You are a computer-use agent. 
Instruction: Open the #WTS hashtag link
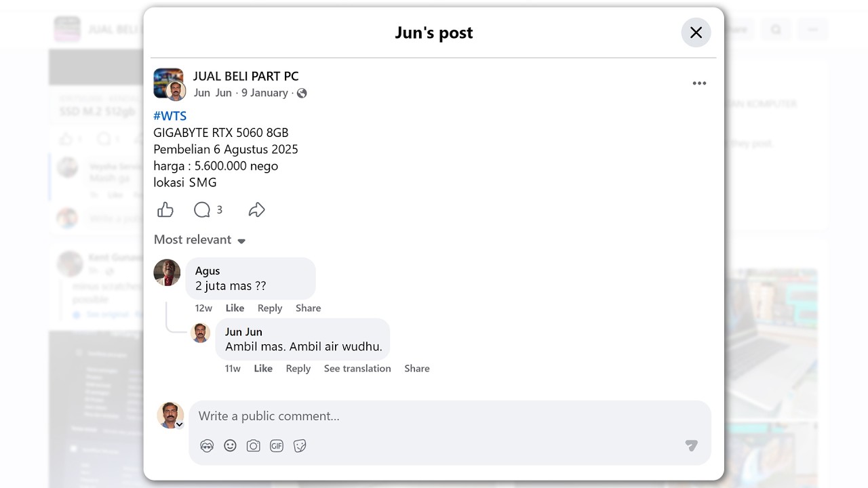tap(170, 116)
